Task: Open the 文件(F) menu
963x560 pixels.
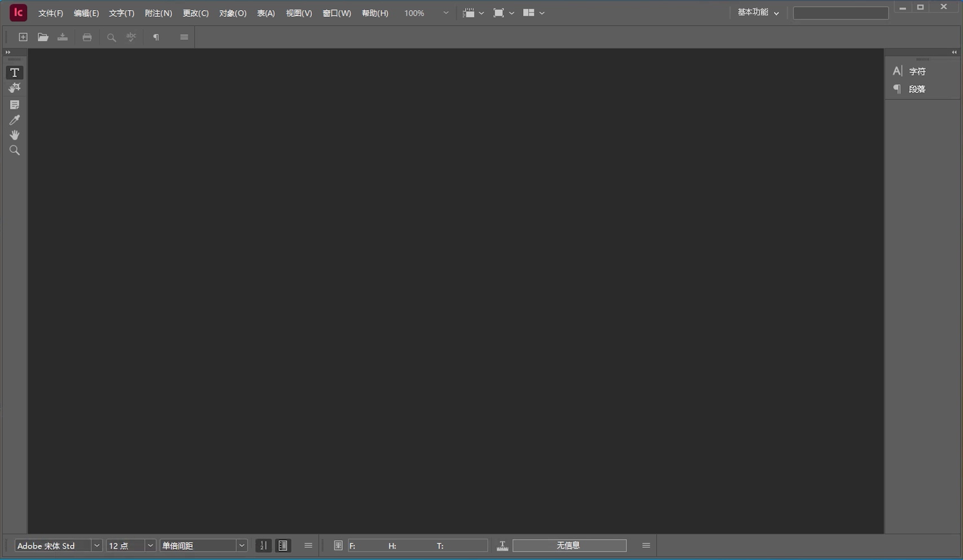Action: pyautogui.click(x=50, y=13)
